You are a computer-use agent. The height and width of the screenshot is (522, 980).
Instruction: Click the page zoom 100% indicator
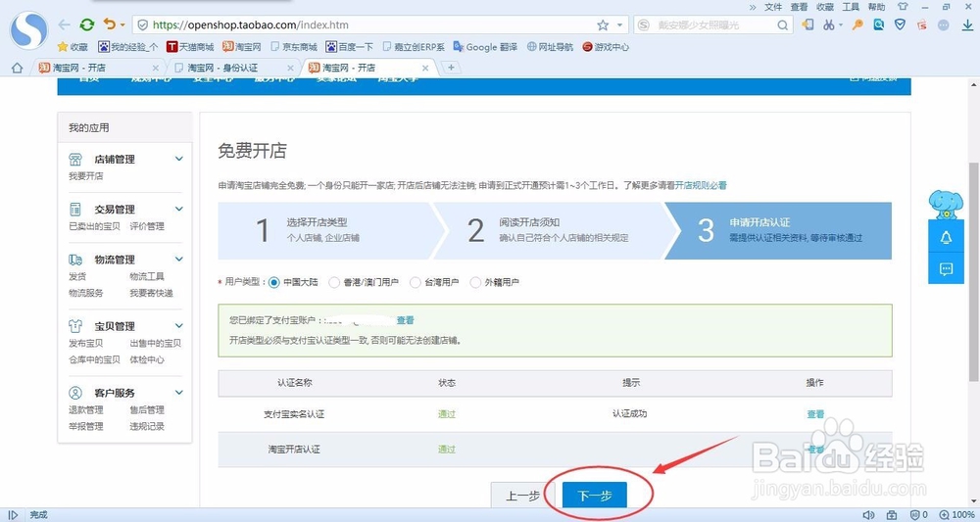[x=956, y=515]
